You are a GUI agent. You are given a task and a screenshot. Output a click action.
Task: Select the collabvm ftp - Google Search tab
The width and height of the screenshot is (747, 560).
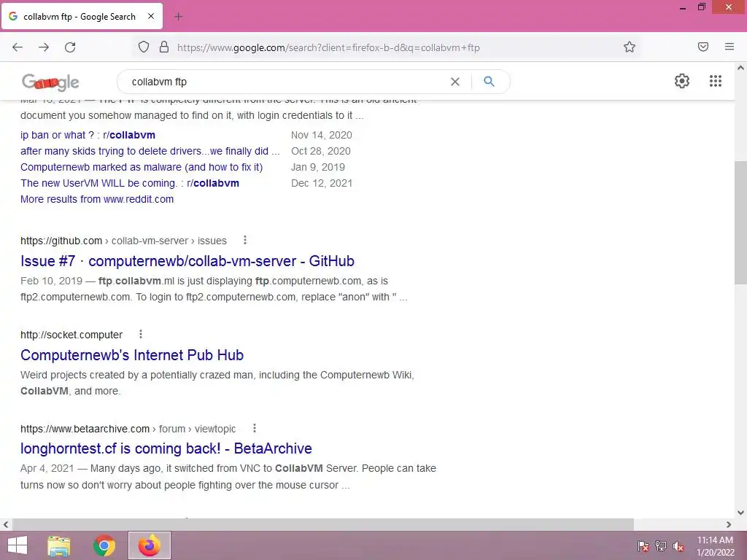point(82,16)
